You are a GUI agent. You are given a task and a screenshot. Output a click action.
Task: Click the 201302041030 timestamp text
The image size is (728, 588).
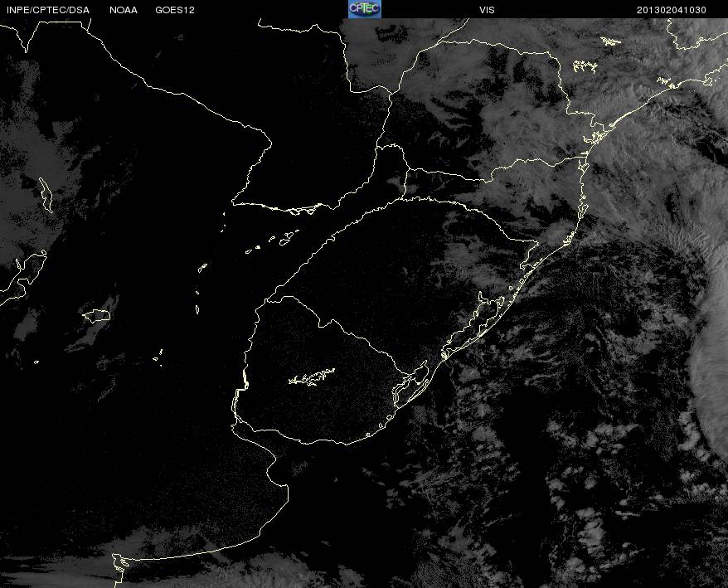point(672,10)
